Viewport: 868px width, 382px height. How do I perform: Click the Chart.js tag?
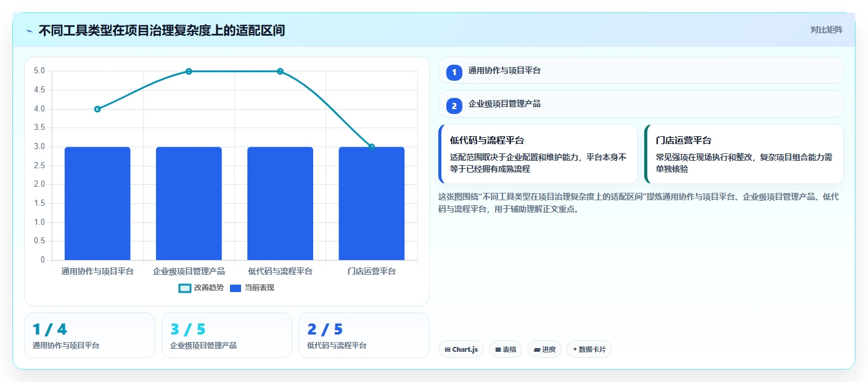click(x=461, y=349)
